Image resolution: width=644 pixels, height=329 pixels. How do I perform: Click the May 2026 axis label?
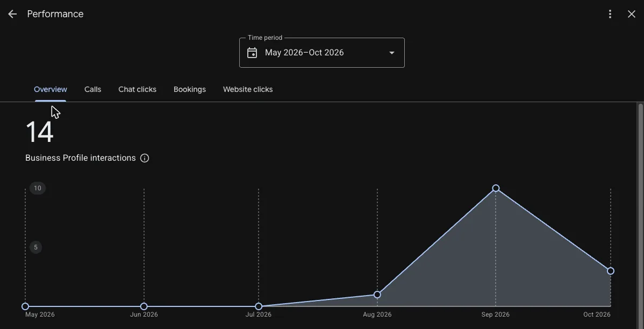(x=40, y=314)
